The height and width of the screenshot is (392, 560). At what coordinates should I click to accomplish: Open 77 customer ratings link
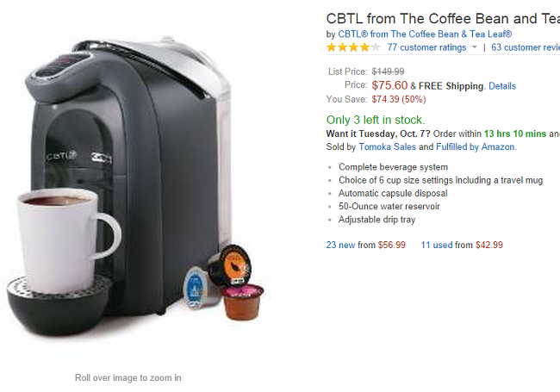pyautogui.click(x=426, y=47)
